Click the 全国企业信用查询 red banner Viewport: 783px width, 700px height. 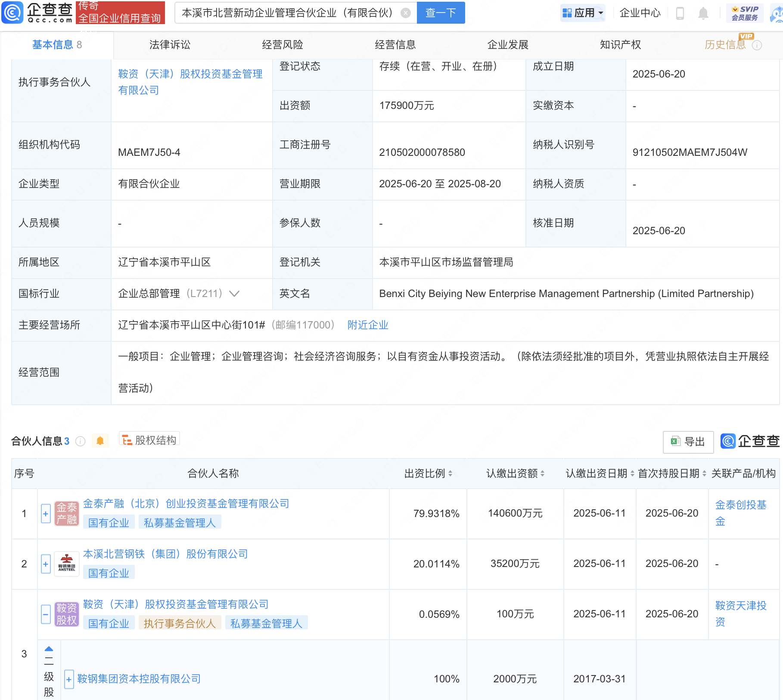coord(120,12)
